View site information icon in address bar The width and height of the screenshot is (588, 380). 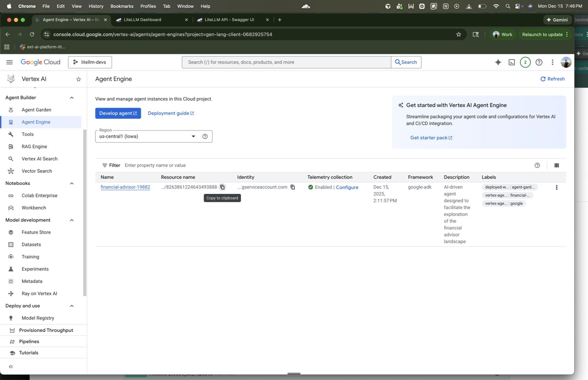pyautogui.click(x=47, y=34)
